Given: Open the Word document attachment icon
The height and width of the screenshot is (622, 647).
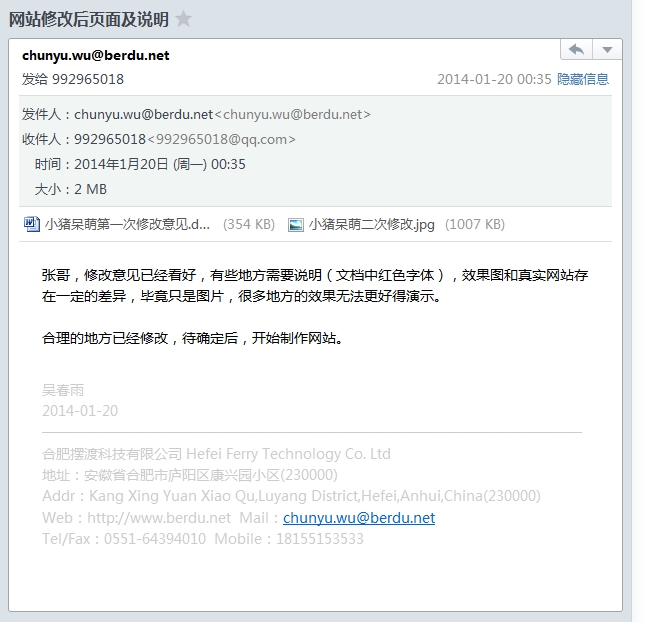Looking at the screenshot, I should 32,224.
